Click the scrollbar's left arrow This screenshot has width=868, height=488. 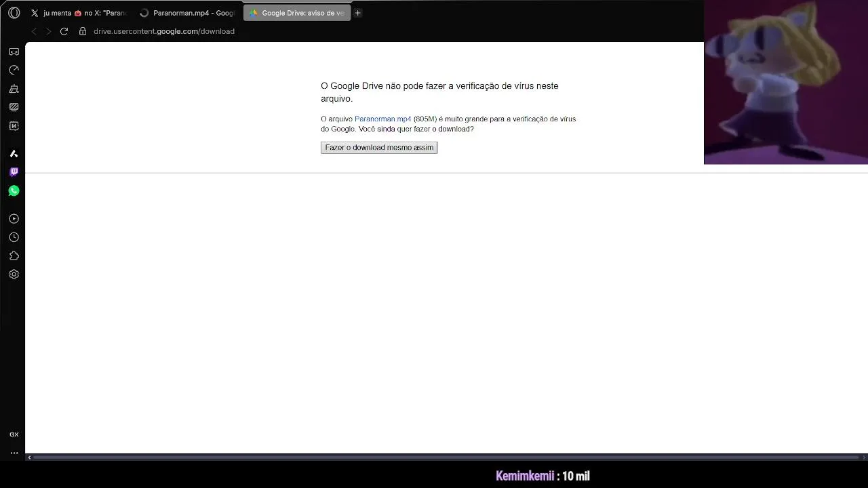(29, 457)
